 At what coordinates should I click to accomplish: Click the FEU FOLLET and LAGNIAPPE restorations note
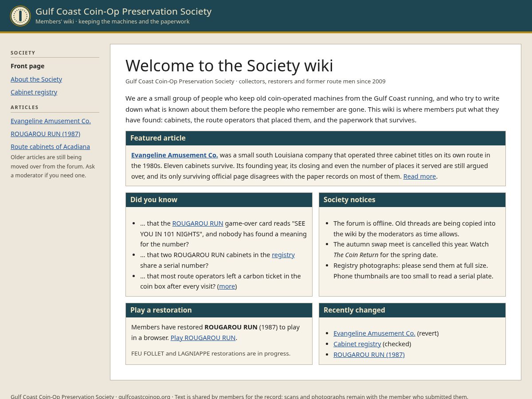pyautogui.click(x=211, y=353)
